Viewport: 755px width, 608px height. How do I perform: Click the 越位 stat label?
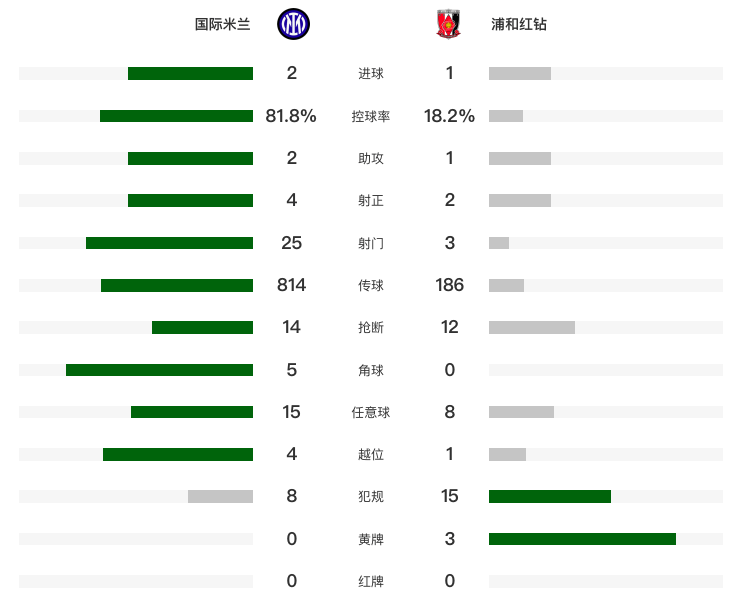371,455
